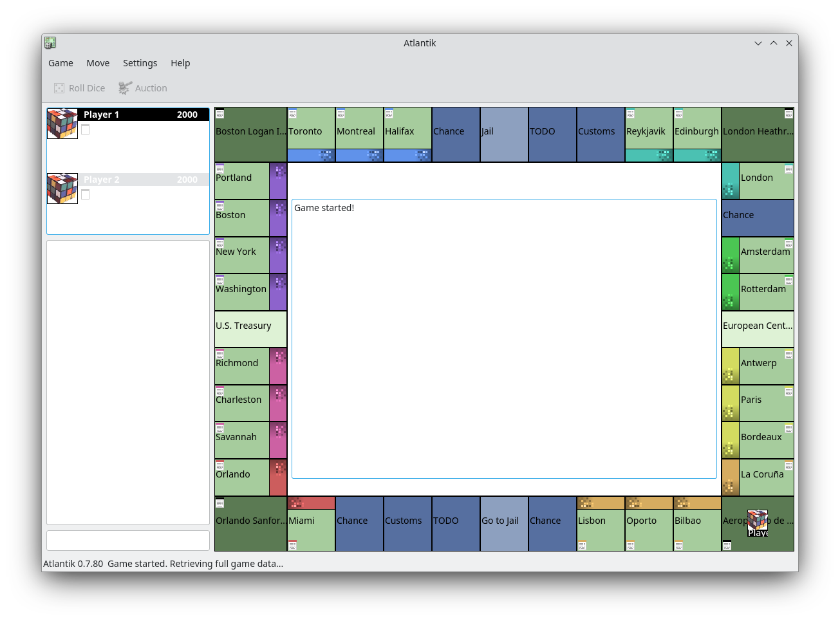This screenshot has width=840, height=621.
Task: Toggle the checkbox under Player 1
Action: coord(86,130)
